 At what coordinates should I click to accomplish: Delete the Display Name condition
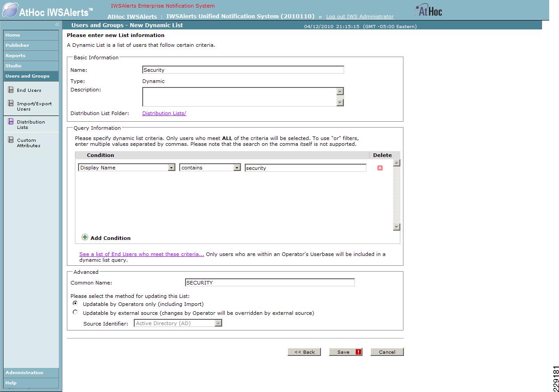click(380, 168)
